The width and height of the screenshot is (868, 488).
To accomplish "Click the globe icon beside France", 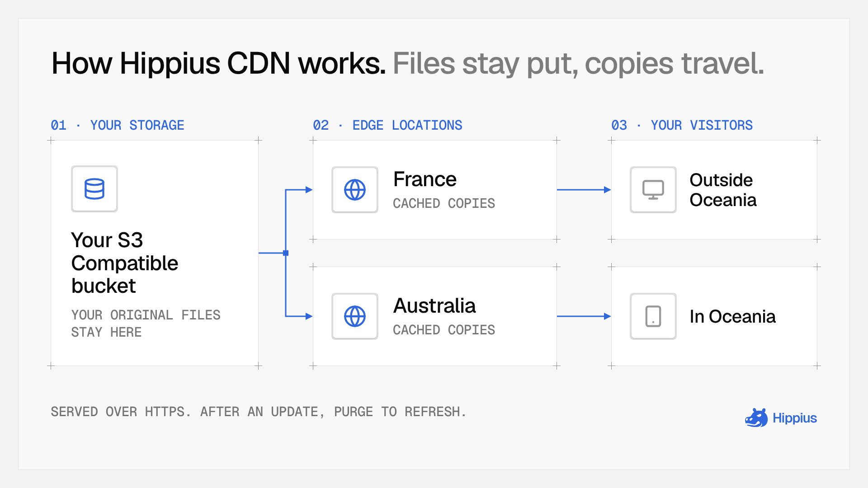I will click(355, 190).
